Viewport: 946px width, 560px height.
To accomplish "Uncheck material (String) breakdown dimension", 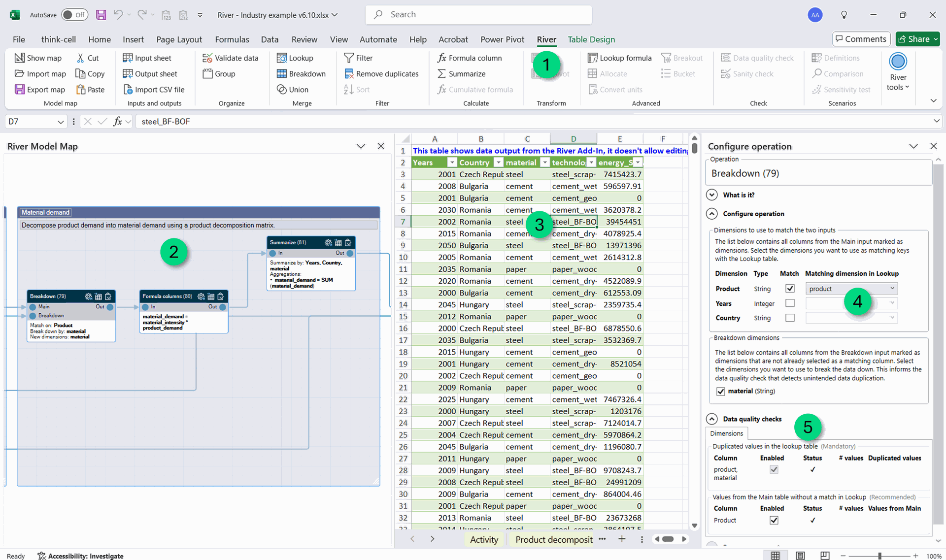I will 721,392.
